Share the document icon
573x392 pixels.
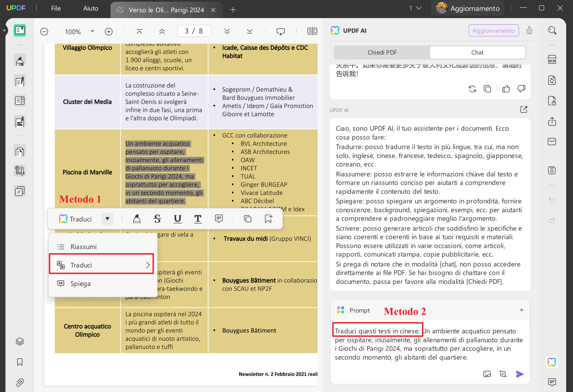coord(552,121)
